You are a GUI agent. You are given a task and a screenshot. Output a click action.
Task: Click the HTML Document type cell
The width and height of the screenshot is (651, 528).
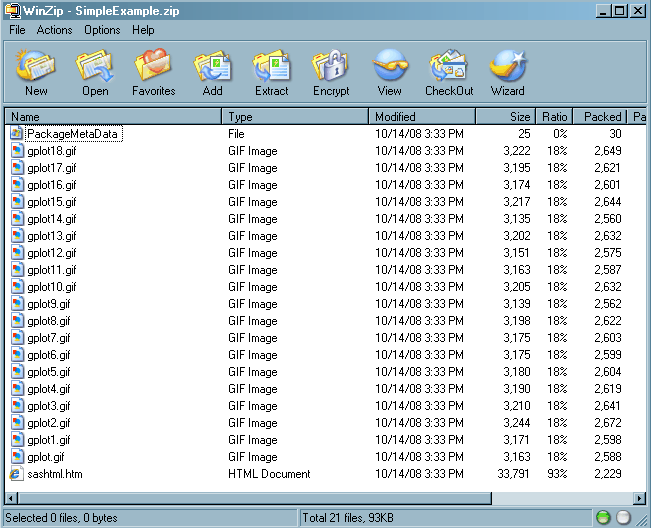pos(269,474)
